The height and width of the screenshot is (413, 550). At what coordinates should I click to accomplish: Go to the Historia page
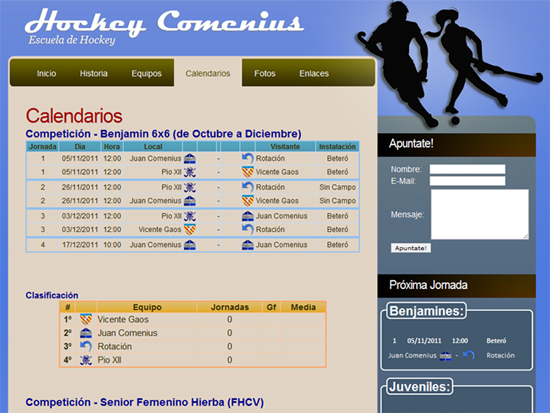[x=93, y=73]
